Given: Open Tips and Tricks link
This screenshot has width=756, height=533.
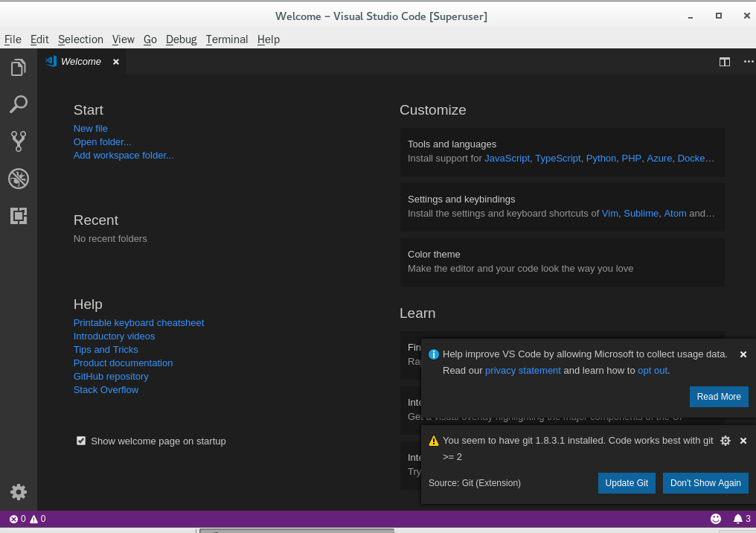Looking at the screenshot, I should (x=106, y=350).
